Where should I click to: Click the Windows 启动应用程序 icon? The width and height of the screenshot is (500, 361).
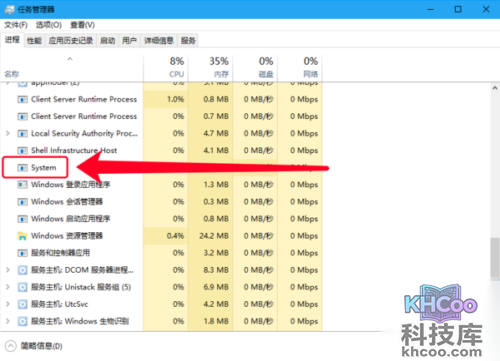(x=22, y=219)
